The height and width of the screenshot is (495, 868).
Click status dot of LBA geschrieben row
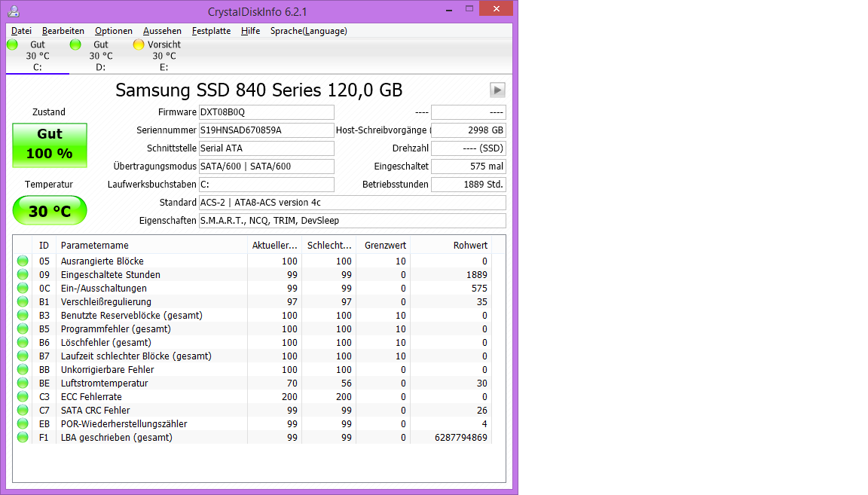[x=22, y=438]
